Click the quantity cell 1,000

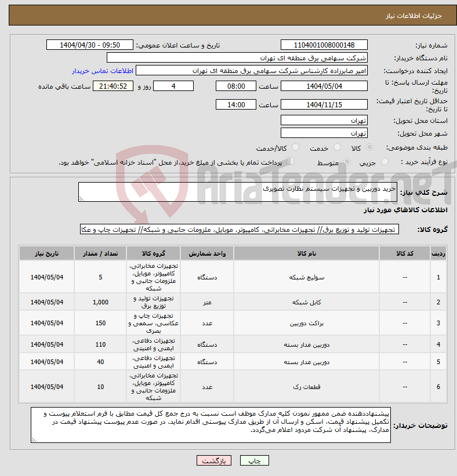pos(100,302)
